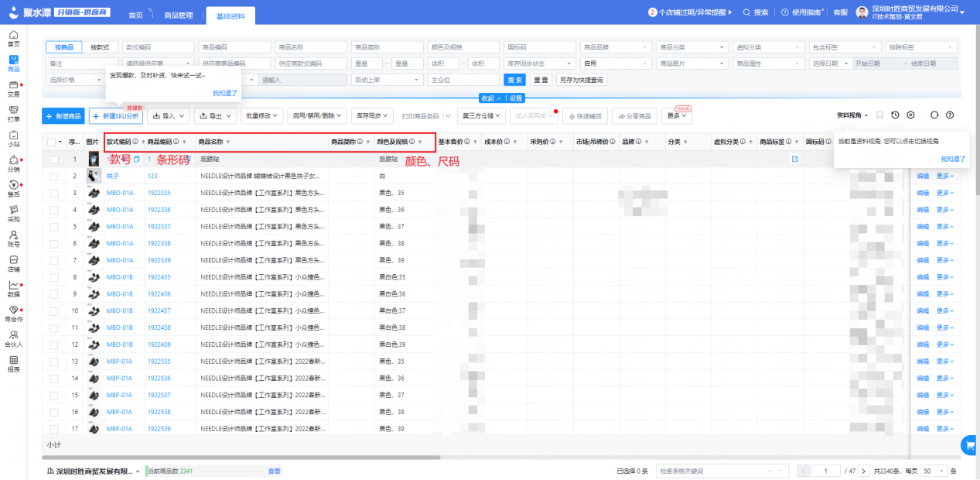Open the 商品分类 filter dropdown
Viewport: 980px width, 480px height.
(x=691, y=47)
